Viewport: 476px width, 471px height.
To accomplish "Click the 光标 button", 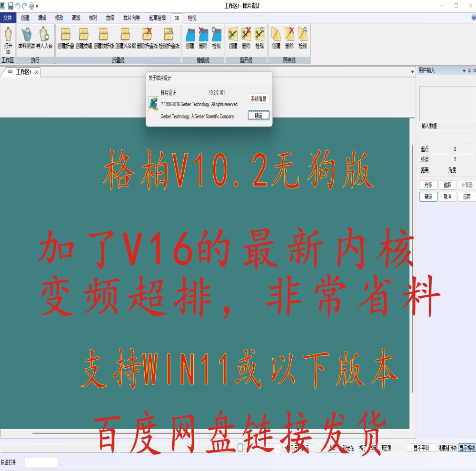I will tap(428, 185).
